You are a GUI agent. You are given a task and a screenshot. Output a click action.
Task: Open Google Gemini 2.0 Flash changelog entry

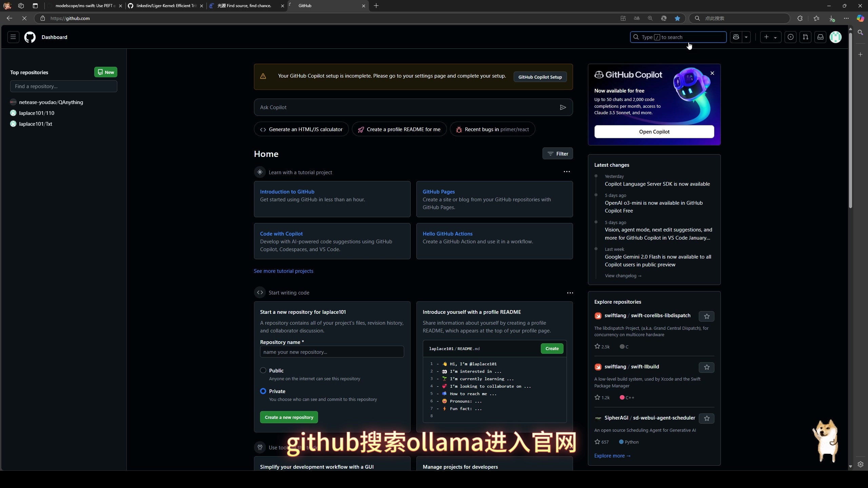pyautogui.click(x=658, y=261)
